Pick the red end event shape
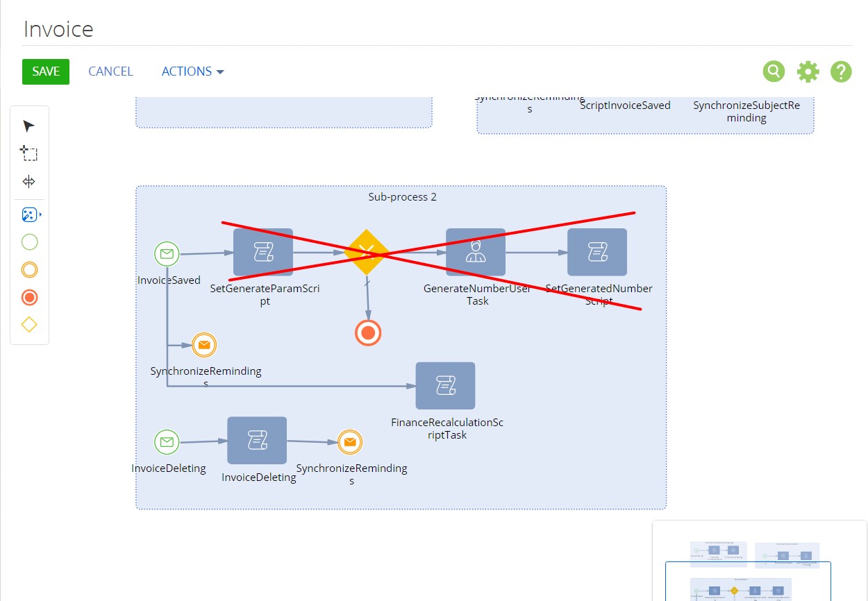 pos(29,298)
